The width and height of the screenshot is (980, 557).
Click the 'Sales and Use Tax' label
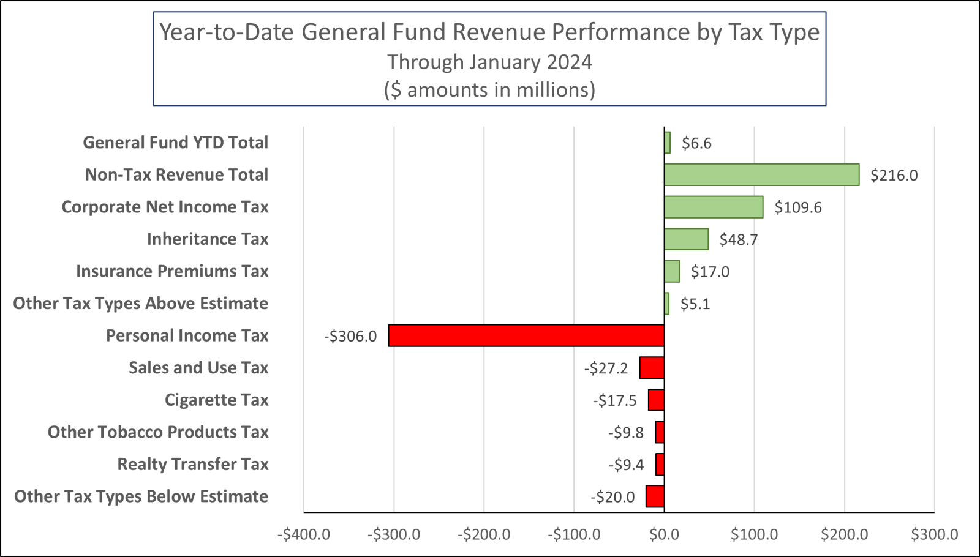click(198, 368)
